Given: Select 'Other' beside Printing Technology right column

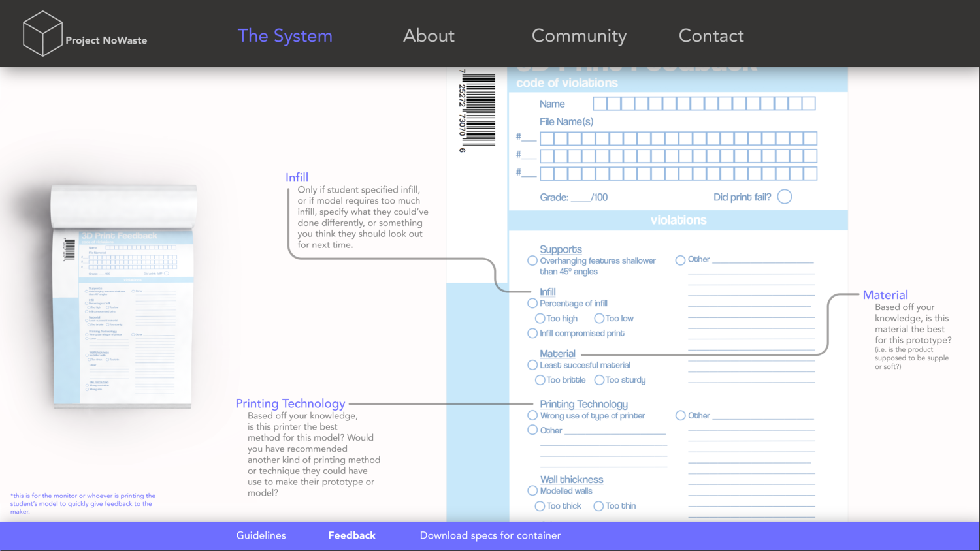Looking at the screenshot, I should click(680, 415).
